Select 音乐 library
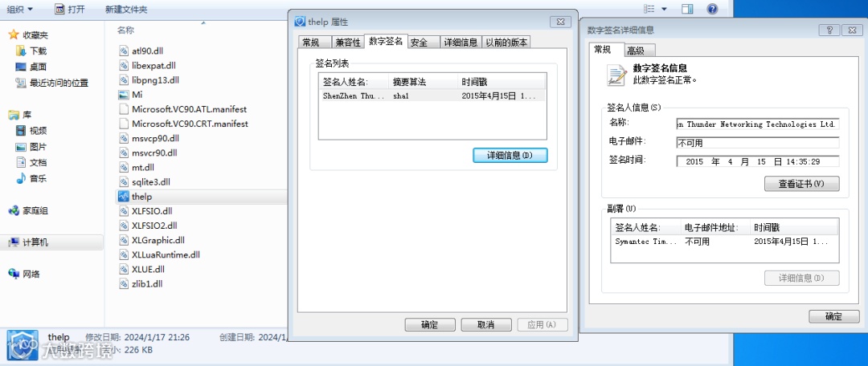Image resolution: width=868 pixels, height=366 pixels. point(31,178)
